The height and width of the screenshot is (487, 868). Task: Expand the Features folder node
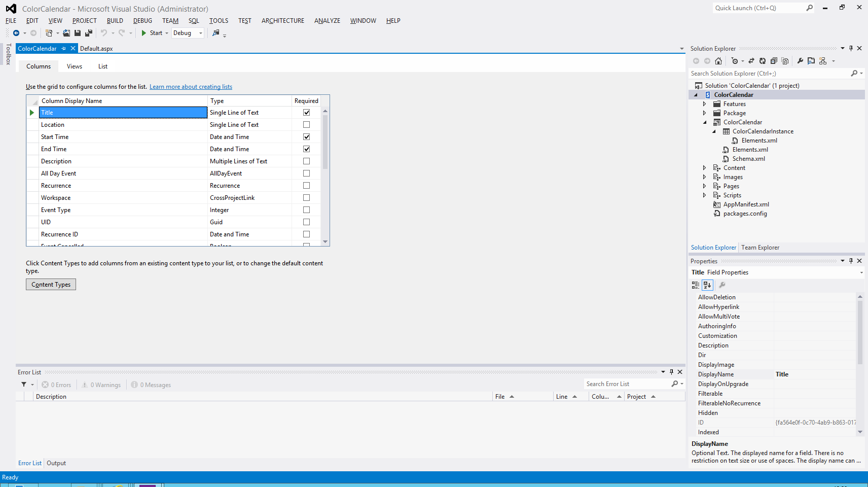(x=704, y=104)
